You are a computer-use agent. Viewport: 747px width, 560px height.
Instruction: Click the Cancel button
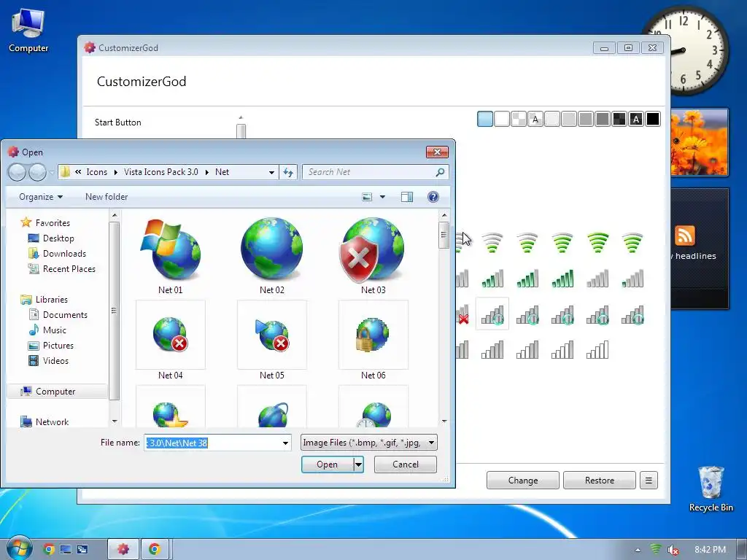(x=406, y=464)
